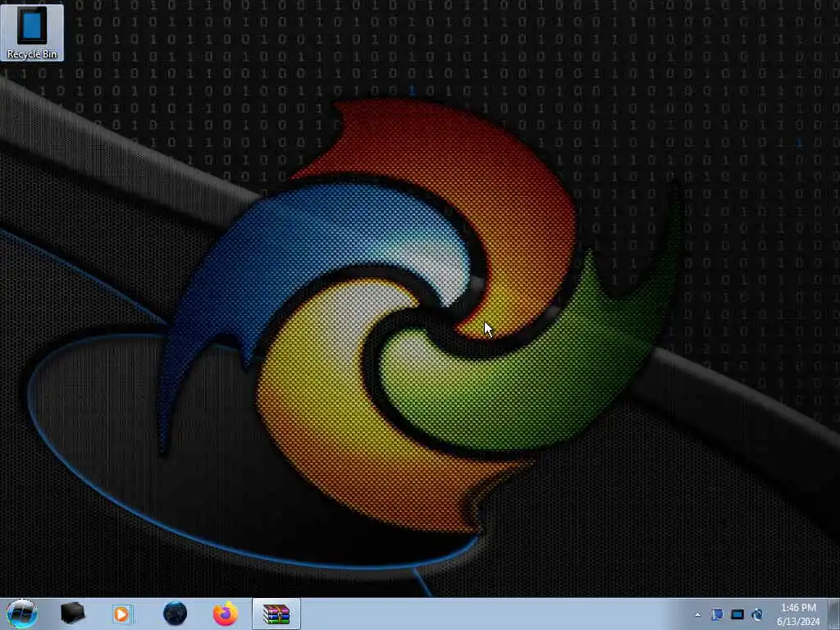Viewport: 840px width, 630px height.
Task: Launch the media player taskbar icon
Action: [122, 614]
